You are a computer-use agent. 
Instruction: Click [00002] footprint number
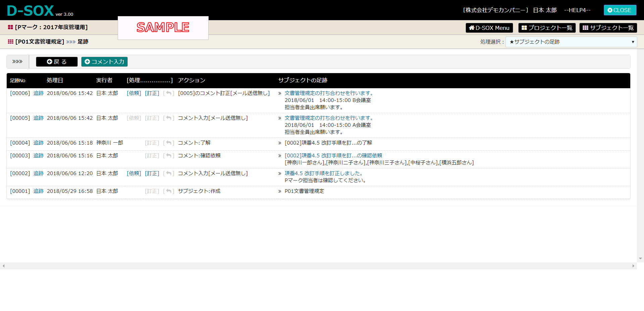[x=20, y=173]
